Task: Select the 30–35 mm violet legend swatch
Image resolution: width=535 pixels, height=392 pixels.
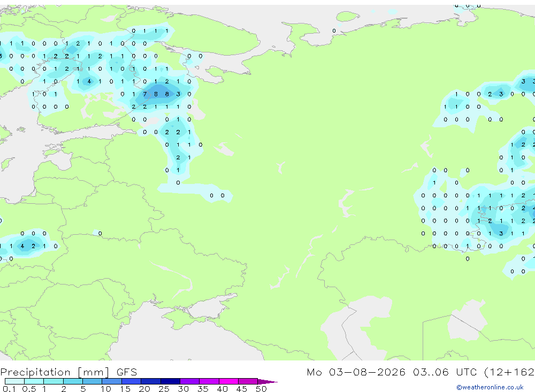Action: pos(190,381)
